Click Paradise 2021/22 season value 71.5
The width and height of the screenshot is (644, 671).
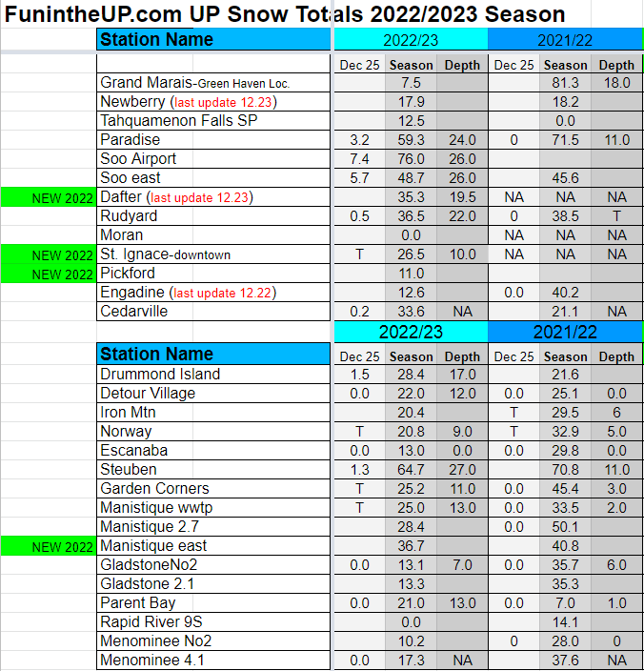click(565, 140)
